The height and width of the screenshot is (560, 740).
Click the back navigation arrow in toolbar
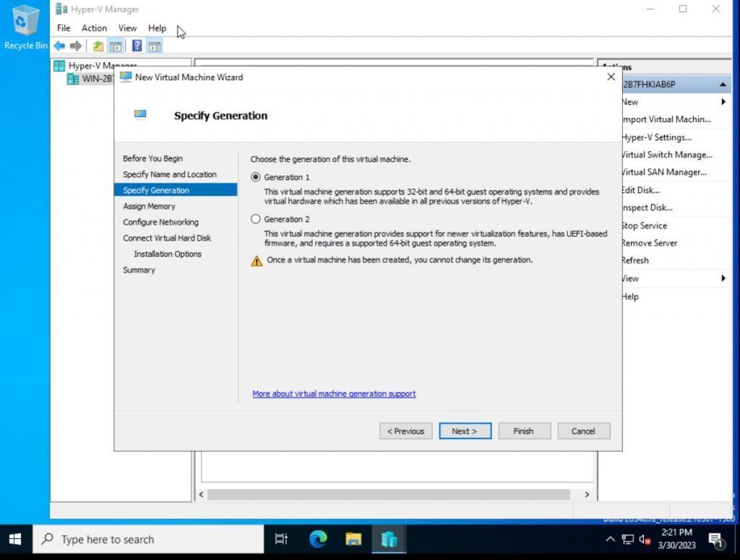[x=59, y=46]
